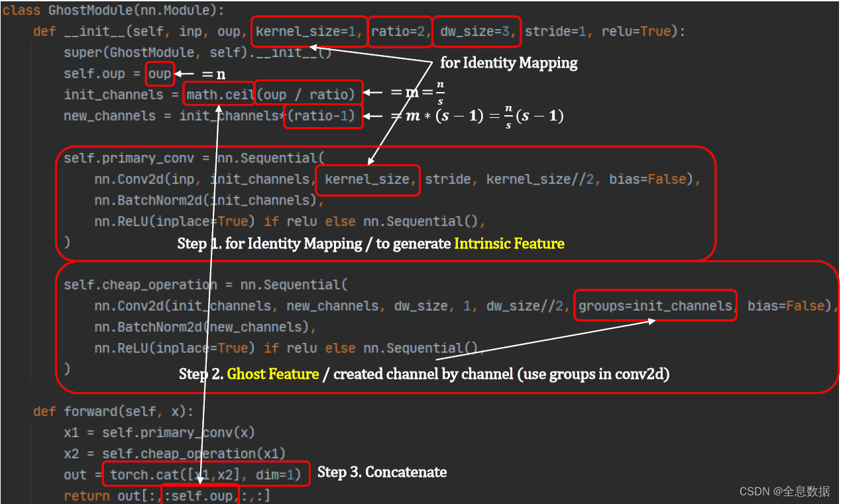
Task: Click the oup box beside self.oup assignment
Action: pyautogui.click(x=160, y=74)
